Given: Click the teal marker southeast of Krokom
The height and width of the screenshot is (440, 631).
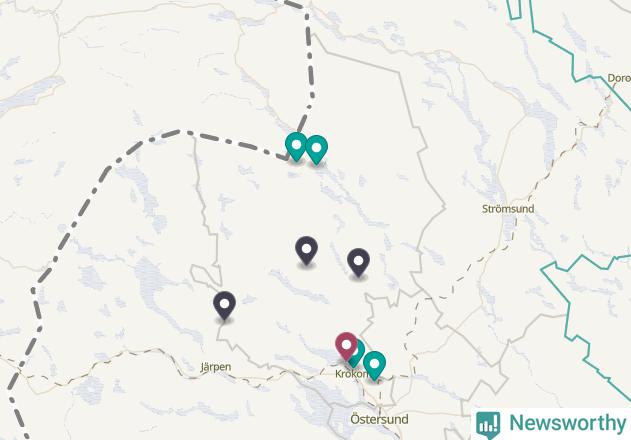Looking at the screenshot, I should click(374, 366).
